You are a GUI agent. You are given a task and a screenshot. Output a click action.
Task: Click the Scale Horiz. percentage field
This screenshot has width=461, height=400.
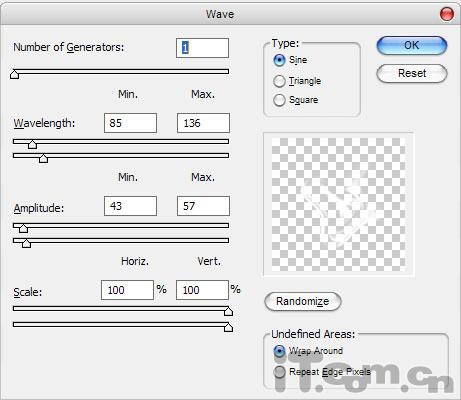(x=127, y=290)
